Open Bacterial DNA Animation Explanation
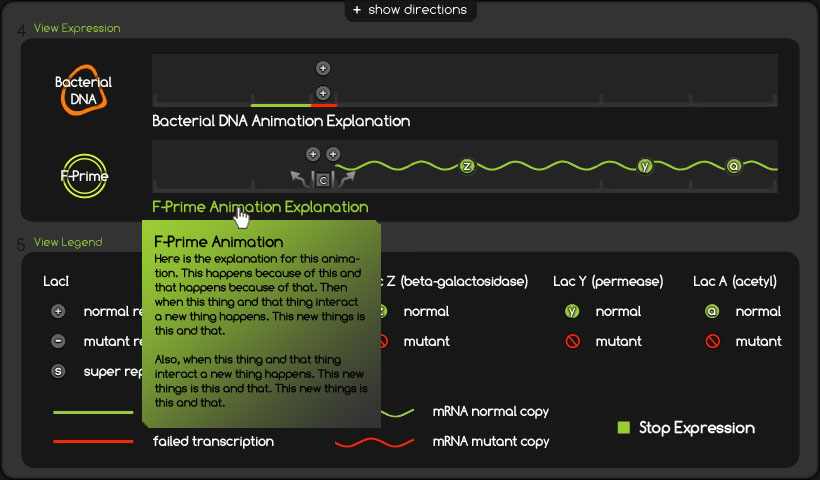 click(281, 121)
